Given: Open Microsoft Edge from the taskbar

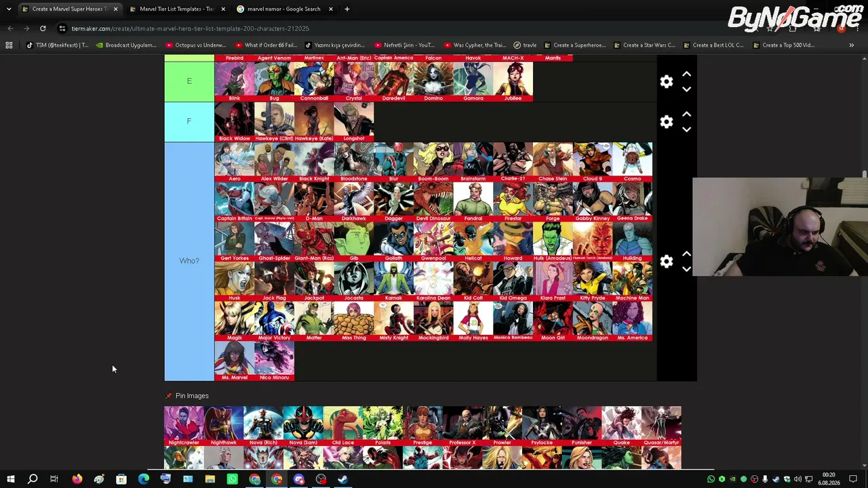Looking at the screenshot, I should click(144, 479).
